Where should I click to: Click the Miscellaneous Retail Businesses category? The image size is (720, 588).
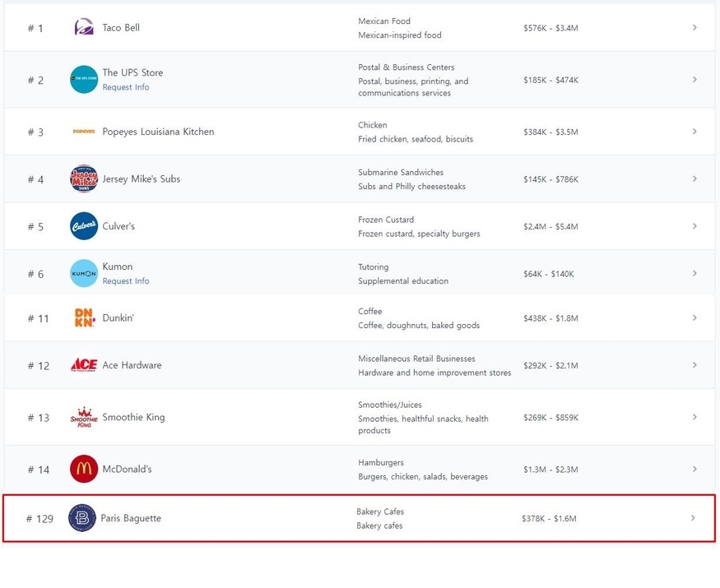point(416,359)
